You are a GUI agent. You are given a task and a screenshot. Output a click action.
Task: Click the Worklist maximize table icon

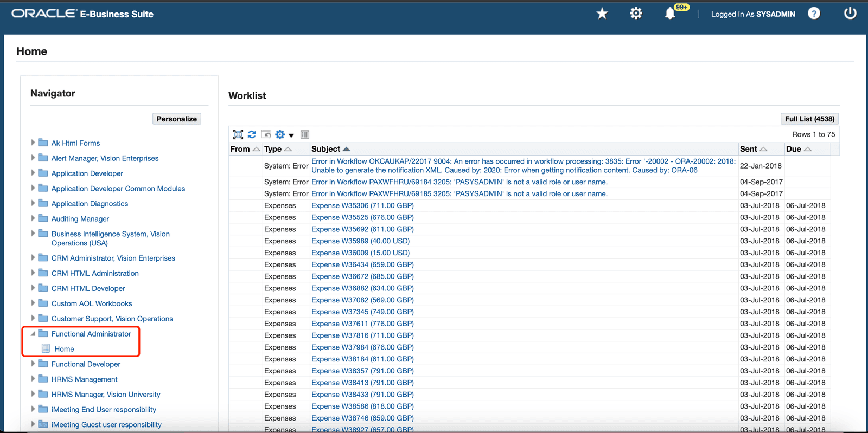click(x=238, y=134)
